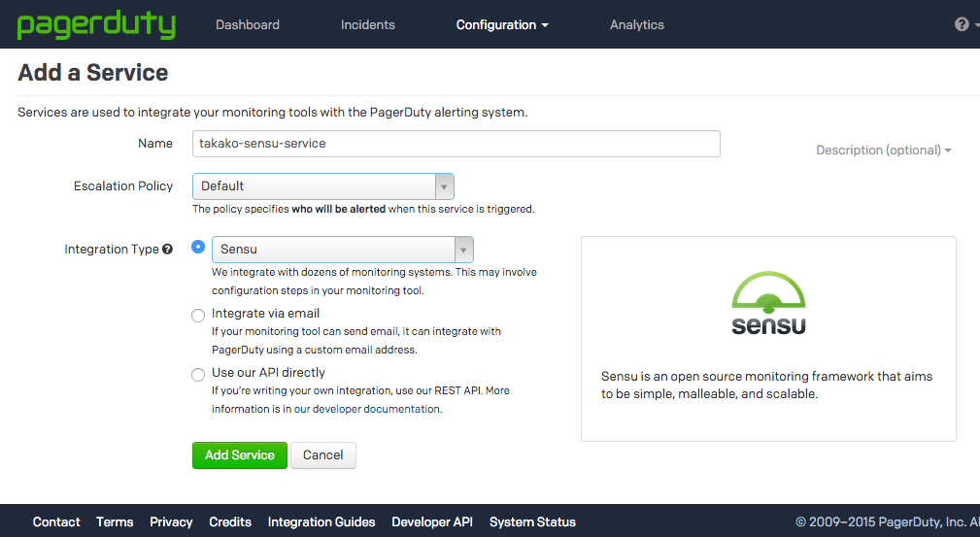Click the Integration Type help icon

167,249
